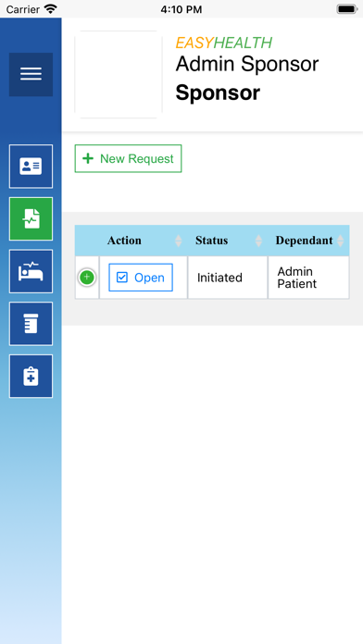Open the prescription bottle section
The image size is (363, 644).
31,324
